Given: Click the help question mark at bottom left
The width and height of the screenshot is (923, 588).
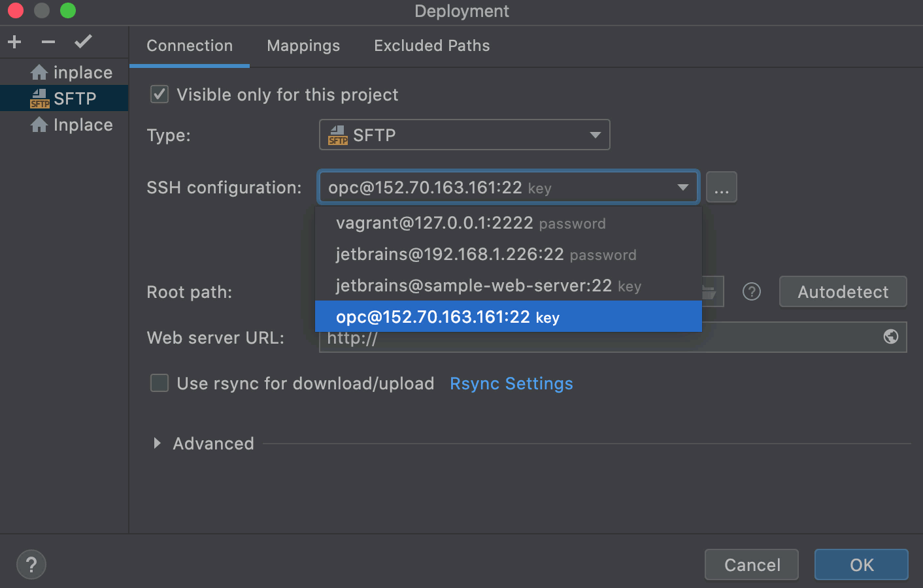Looking at the screenshot, I should (31, 564).
